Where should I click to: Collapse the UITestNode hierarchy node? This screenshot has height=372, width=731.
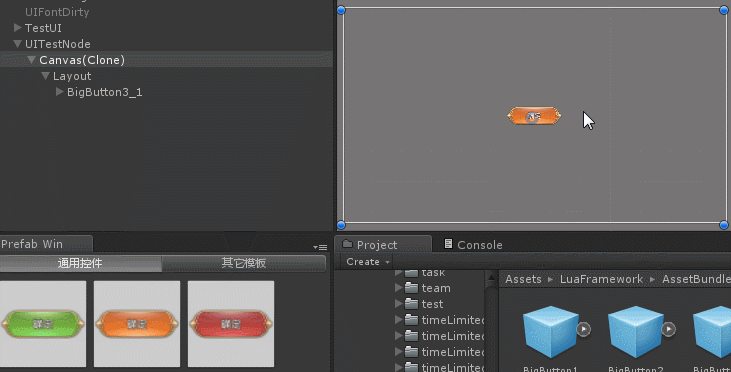pos(18,44)
